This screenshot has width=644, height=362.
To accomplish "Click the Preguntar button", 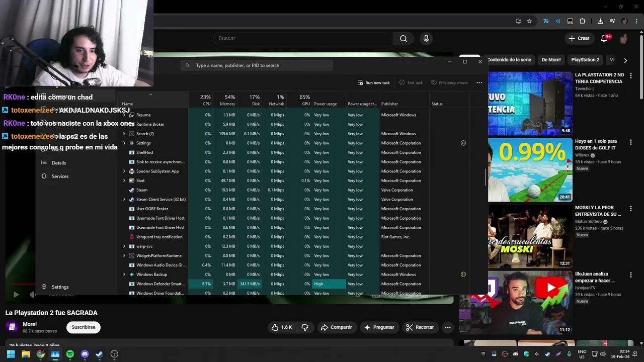I will coord(379,327).
